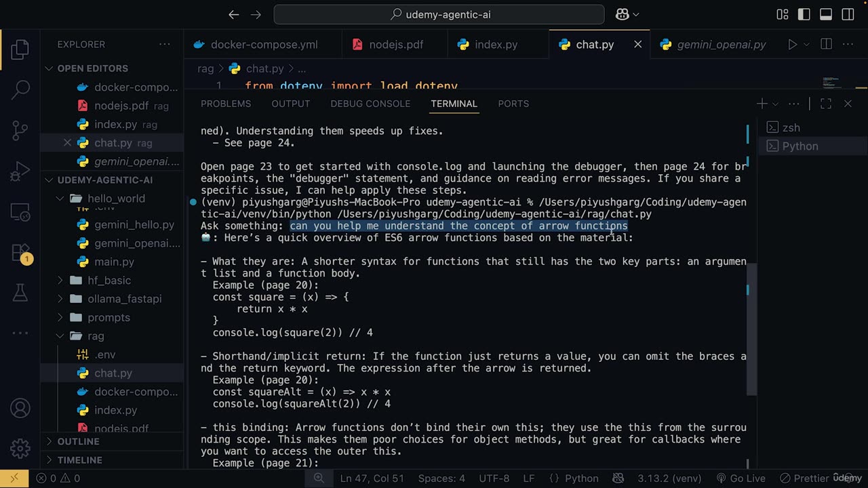Open the Run and Debug view
Screen dimensions: 868x488
point(20,171)
